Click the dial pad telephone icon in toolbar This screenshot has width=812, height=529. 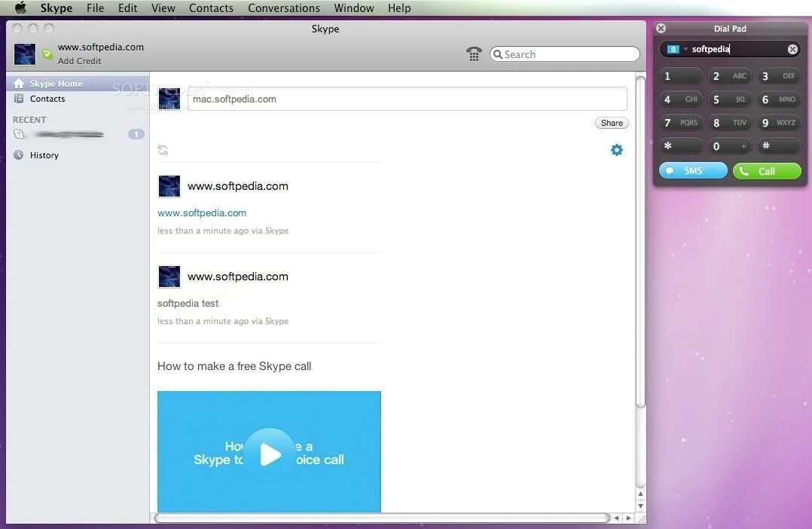(x=474, y=54)
